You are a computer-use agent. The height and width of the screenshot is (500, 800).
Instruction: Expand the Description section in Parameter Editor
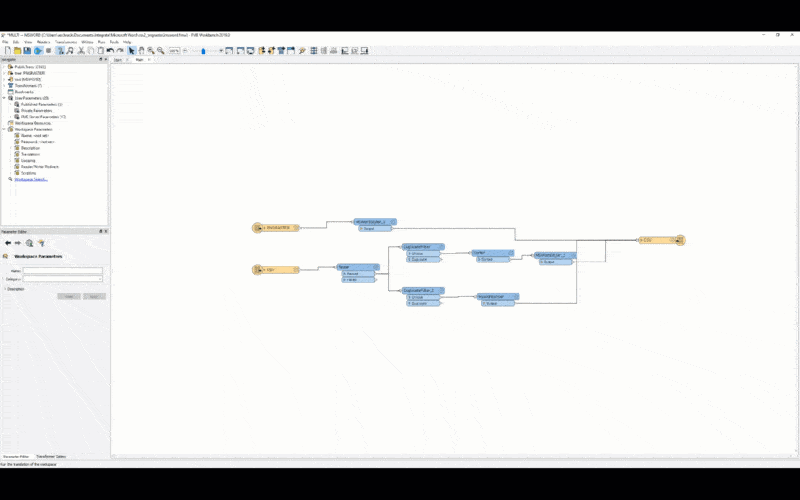[x=5, y=289]
